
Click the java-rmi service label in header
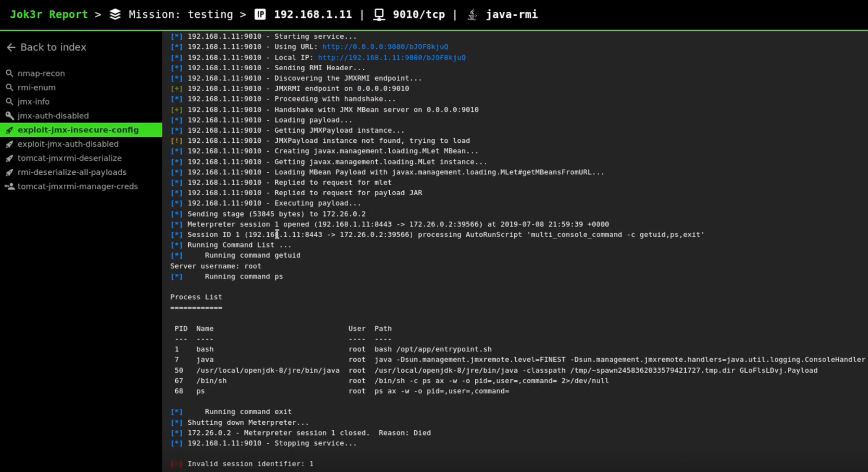coord(512,14)
